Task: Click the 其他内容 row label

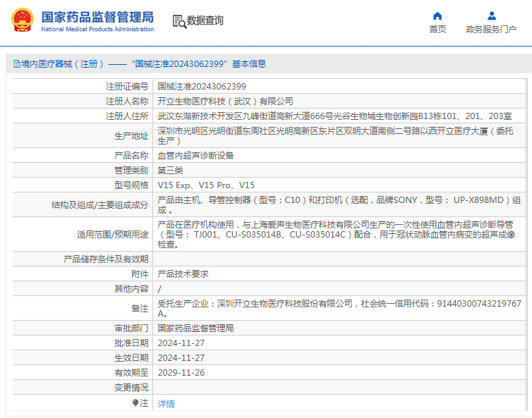Action: (x=132, y=289)
